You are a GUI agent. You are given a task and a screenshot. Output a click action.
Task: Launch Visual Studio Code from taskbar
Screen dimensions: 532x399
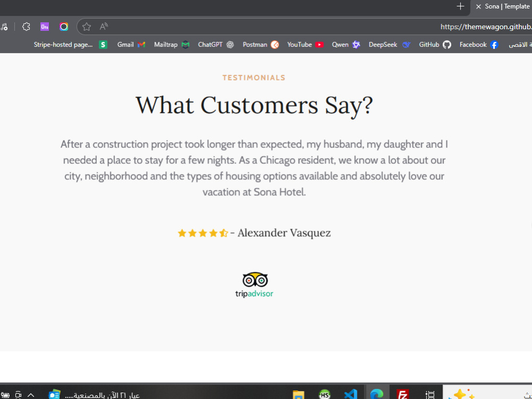351,394
